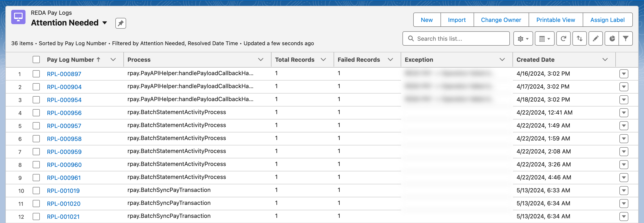
Task: Open row actions for RPL-000958
Action: pos(624,139)
